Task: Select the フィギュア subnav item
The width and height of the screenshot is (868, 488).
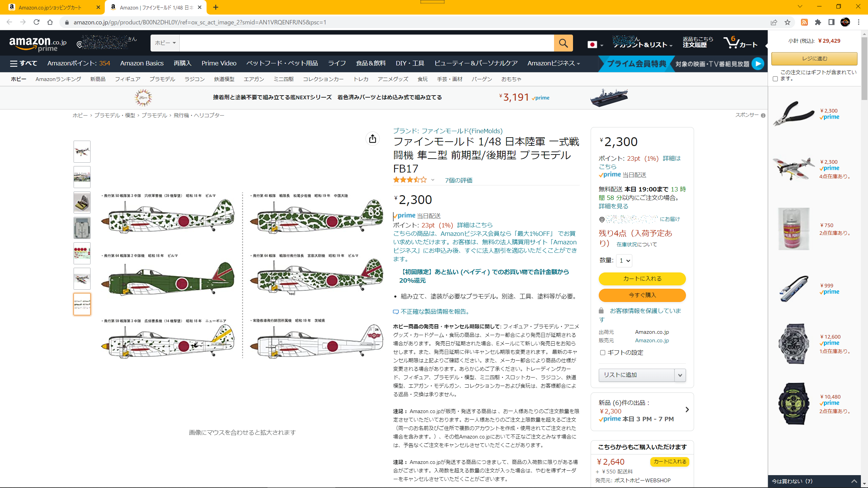Action: [127, 79]
